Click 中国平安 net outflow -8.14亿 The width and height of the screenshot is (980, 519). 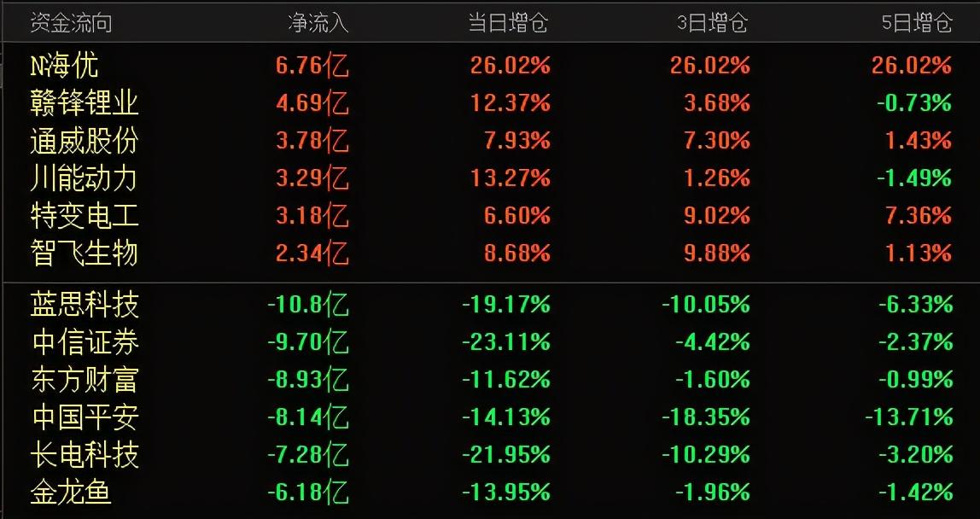point(307,417)
